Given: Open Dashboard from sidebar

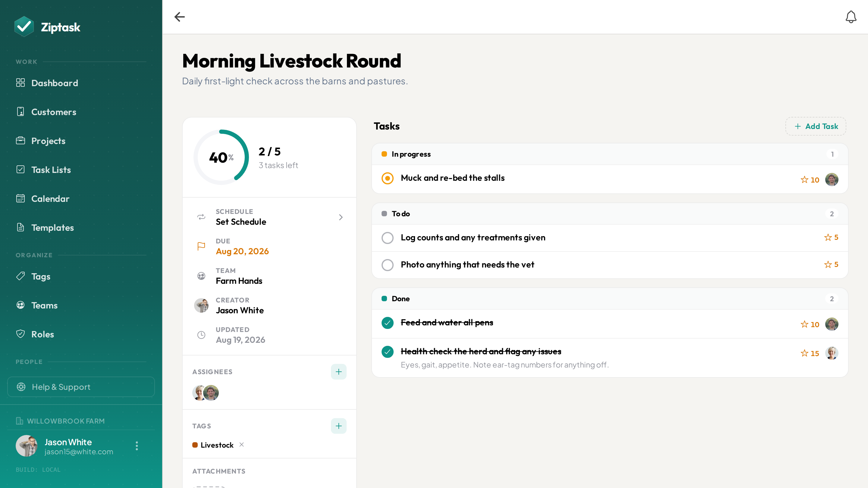Looking at the screenshot, I should [x=81, y=83].
